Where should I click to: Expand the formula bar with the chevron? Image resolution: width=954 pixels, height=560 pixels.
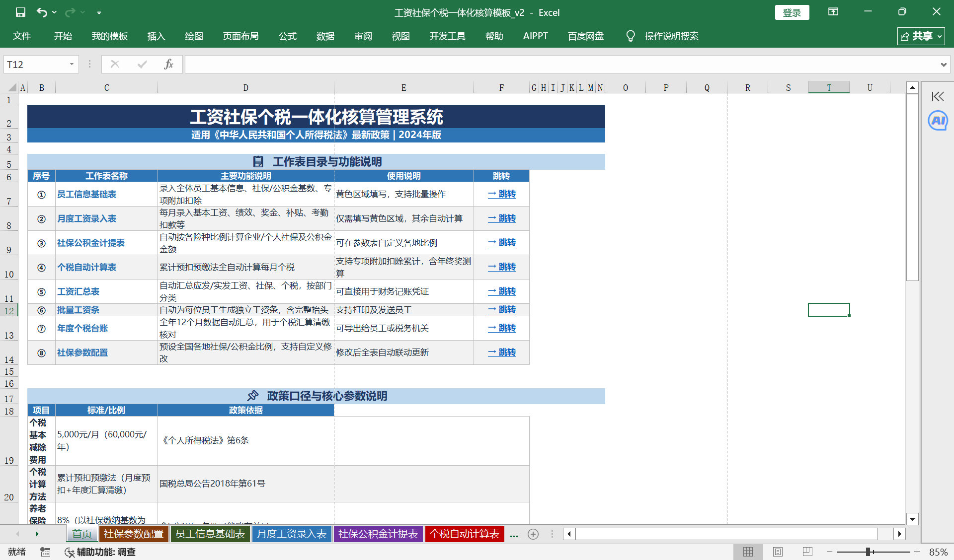(943, 65)
